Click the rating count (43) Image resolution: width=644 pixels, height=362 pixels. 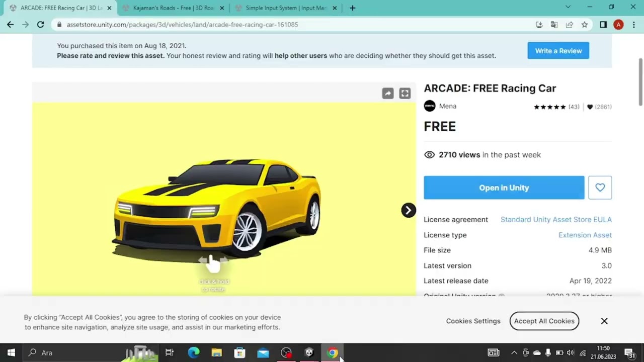(x=574, y=107)
